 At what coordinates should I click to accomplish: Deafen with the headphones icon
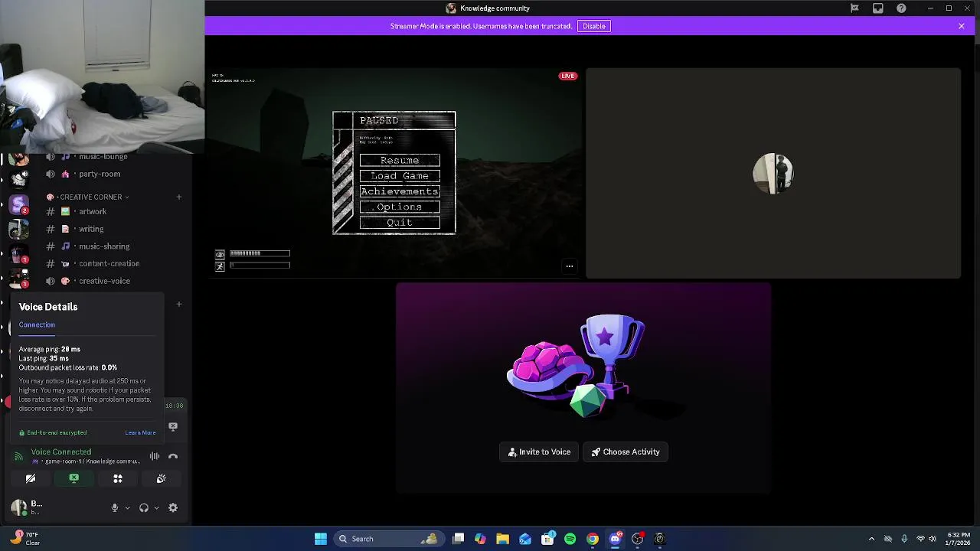(x=144, y=507)
